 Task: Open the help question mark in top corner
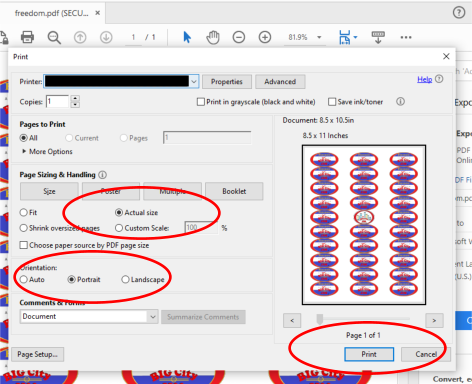coord(459,13)
